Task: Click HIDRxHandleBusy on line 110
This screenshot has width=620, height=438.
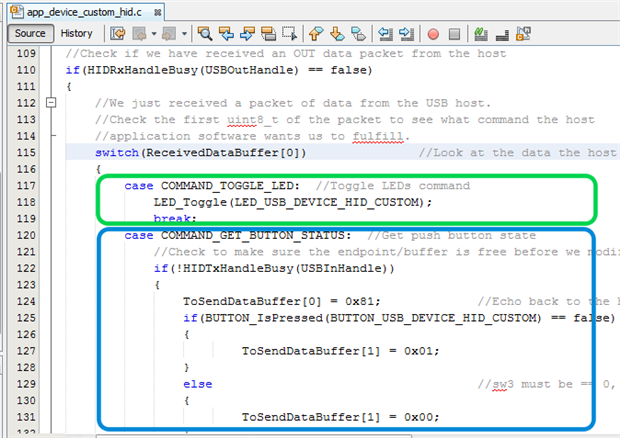Action: tap(142, 70)
